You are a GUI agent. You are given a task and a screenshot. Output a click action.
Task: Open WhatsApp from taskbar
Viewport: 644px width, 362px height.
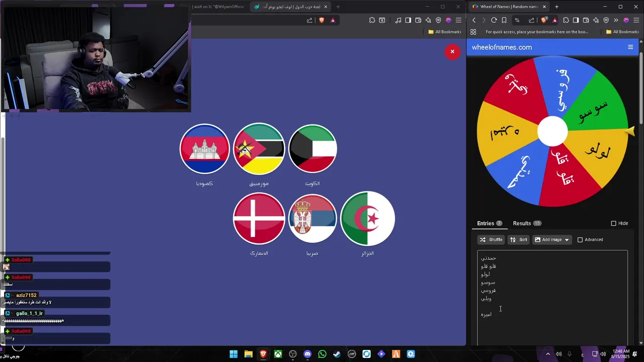pyautogui.click(x=322, y=354)
